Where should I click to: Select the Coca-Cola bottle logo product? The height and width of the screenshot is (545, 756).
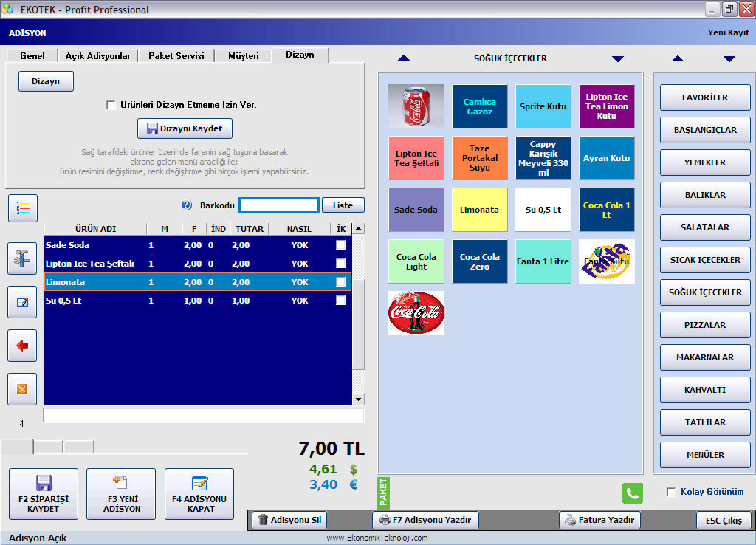(x=416, y=312)
